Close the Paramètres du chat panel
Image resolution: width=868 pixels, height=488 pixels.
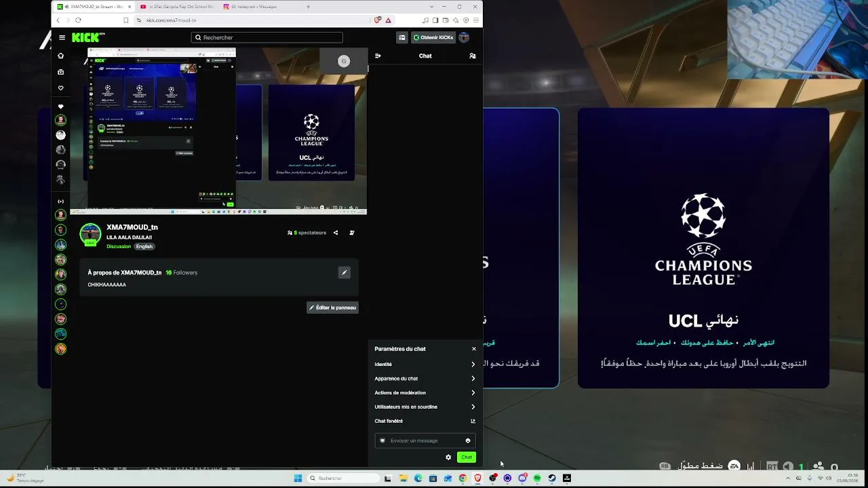(x=474, y=349)
